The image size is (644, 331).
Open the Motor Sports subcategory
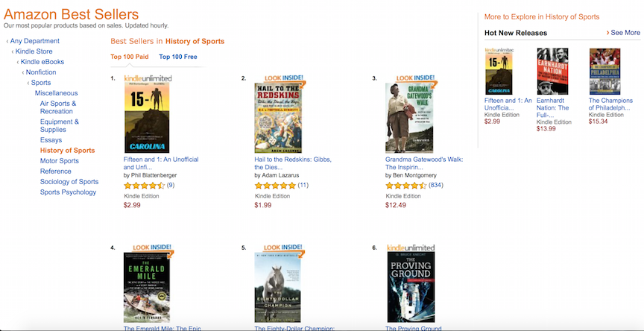pyautogui.click(x=60, y=161)
